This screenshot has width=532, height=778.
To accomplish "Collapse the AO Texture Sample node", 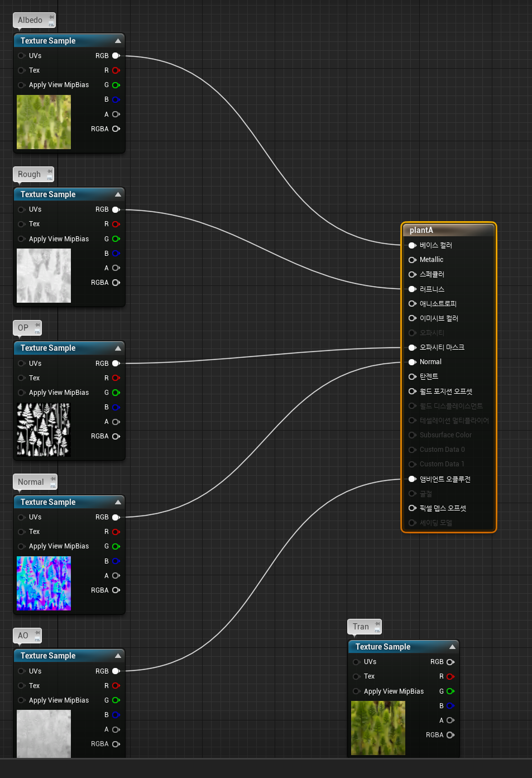I will click(118, 656).
